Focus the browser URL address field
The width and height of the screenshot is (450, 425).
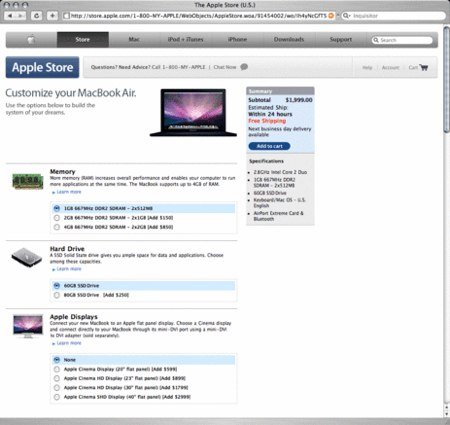pos(199,16)
